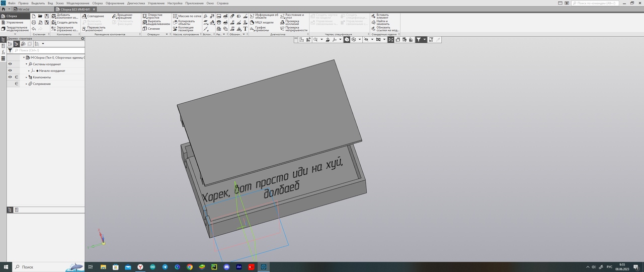Create a new document icon
The width and height of the screenshot is (644, 272).
(34, 16)
